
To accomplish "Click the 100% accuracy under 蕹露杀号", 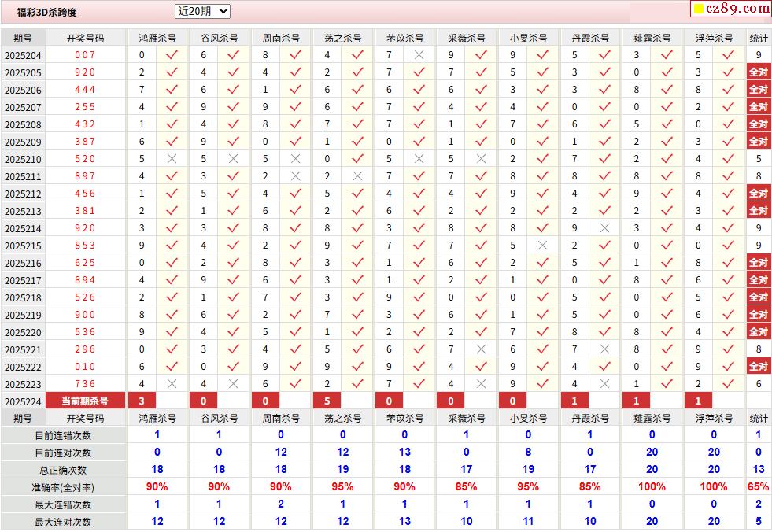I will [x=652, y=486].
